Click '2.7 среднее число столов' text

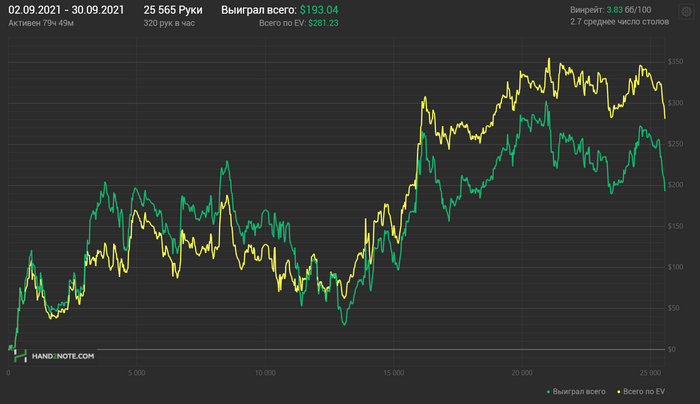pos(619,21)
